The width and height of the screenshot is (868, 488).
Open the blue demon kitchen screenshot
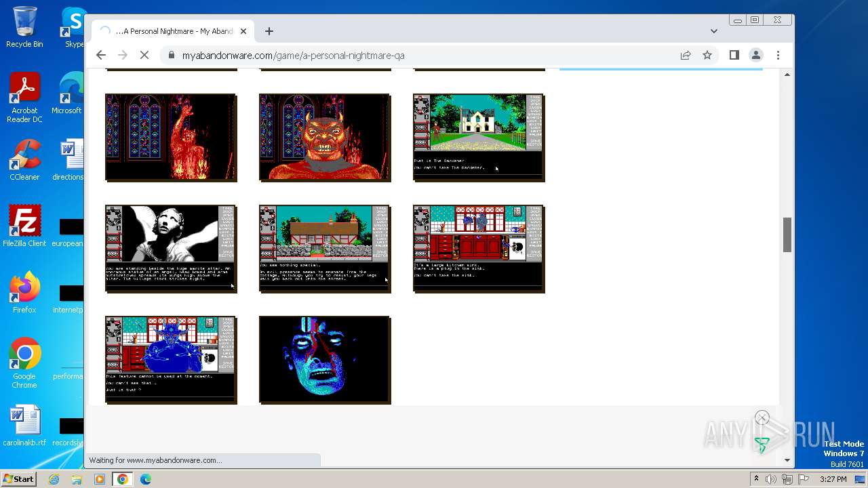[x=171, y=360]
